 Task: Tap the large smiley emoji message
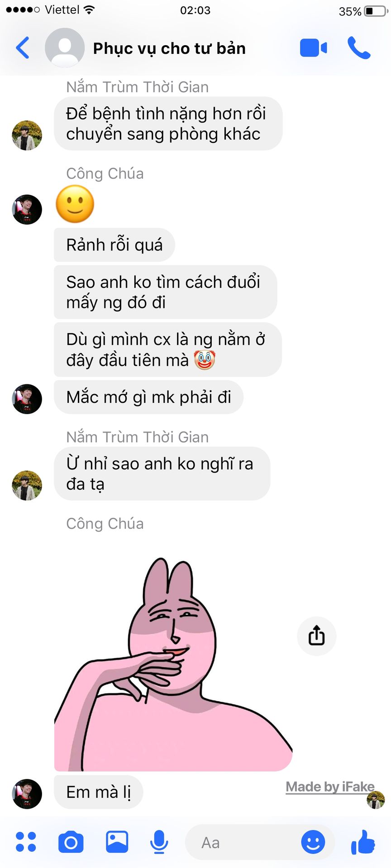coord(75,204)
